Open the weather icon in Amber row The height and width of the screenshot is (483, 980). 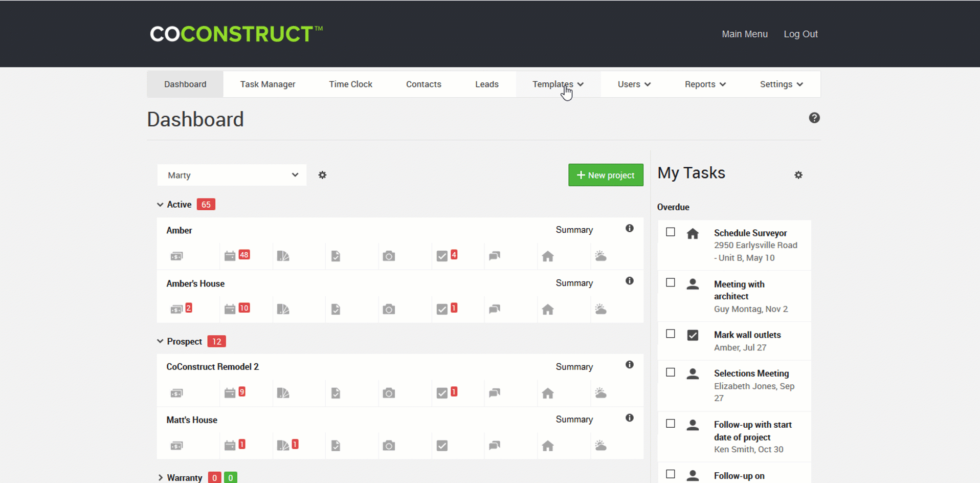pos(601,256)
